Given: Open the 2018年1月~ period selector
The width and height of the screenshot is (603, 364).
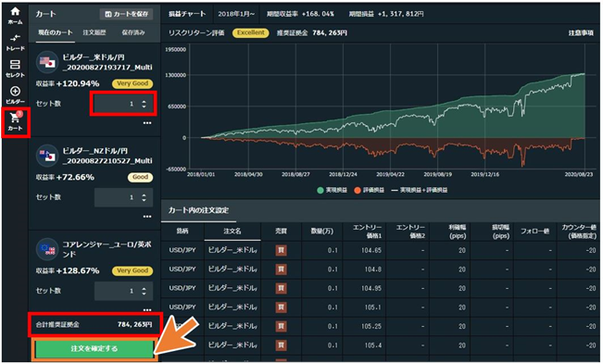Looking at the screenshot, I should (236, 14).
